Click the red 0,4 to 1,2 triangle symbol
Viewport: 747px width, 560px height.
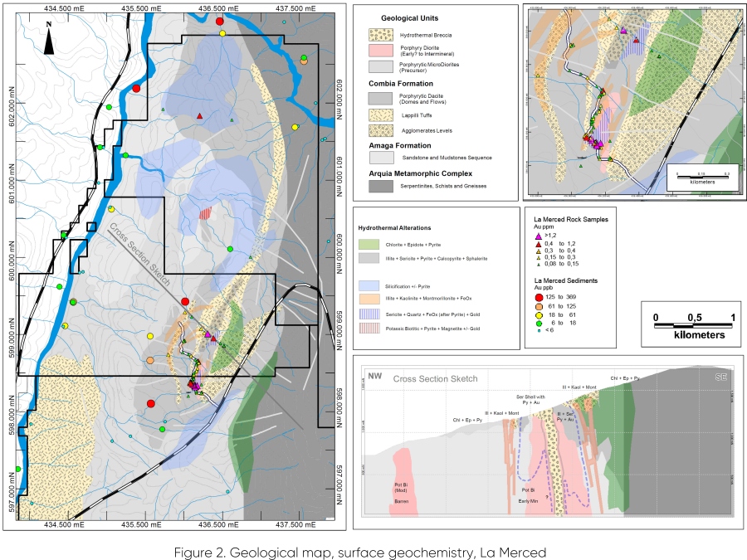tap(539, 244)
